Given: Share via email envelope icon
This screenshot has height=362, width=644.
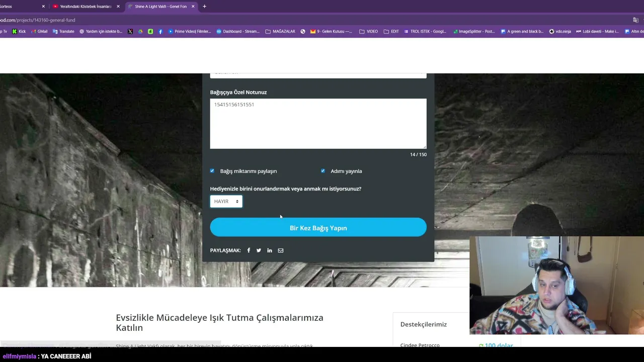Looking at the screenshot, I should (x=281, y=250).
